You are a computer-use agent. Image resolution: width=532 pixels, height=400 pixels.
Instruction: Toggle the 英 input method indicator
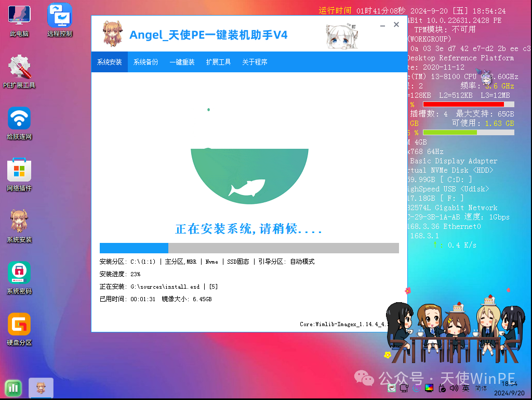coord(465,388)
